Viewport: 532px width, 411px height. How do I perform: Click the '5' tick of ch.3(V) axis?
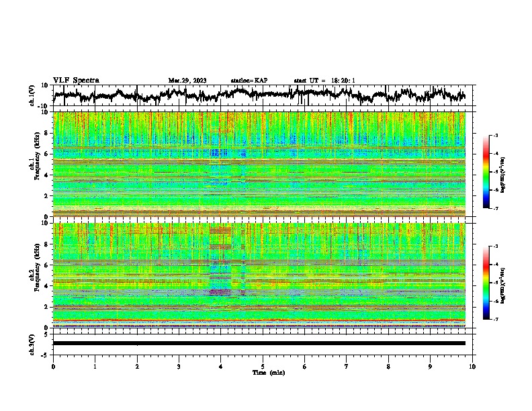click(46, 334)
